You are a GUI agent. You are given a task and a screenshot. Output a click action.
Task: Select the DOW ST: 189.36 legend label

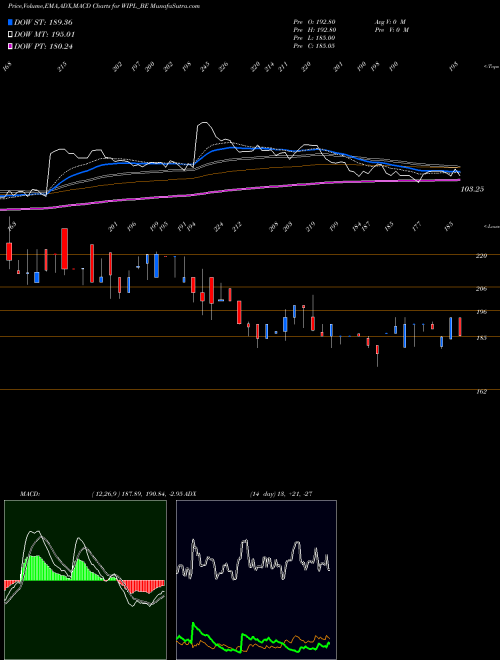[x=43, y=22]
